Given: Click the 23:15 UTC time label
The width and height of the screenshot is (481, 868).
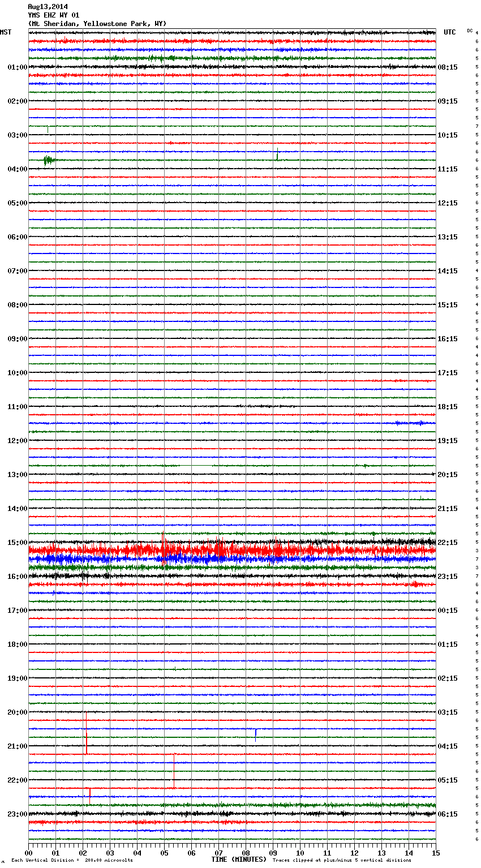Looking at the screenshot, I should pos(448,577).
